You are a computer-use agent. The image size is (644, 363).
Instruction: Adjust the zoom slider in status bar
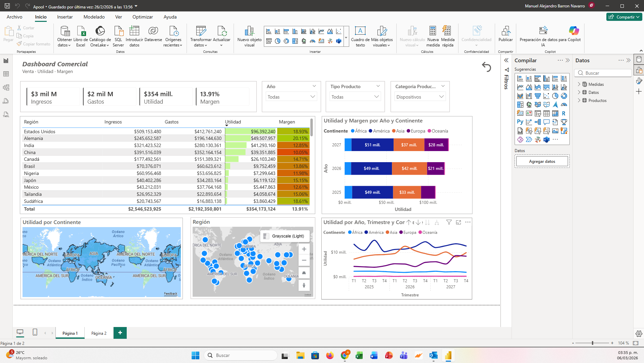592,343
